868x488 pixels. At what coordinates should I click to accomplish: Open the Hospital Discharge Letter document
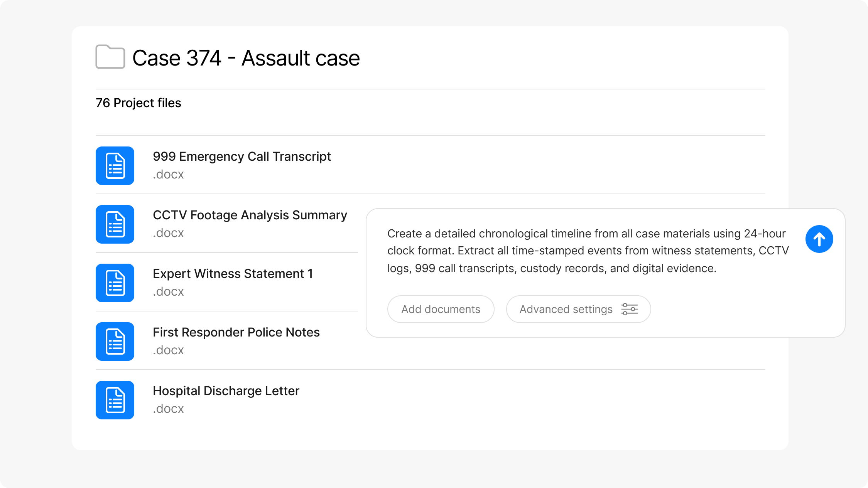(226, 391)
